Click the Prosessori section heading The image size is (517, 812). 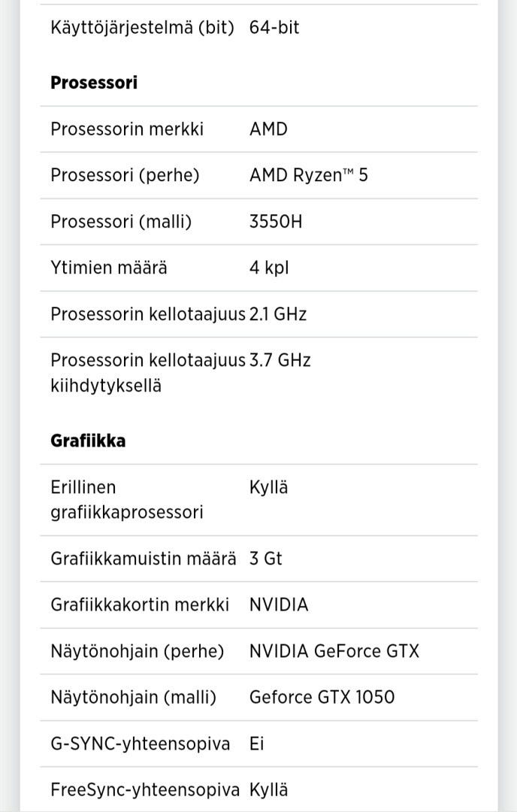click(x=94, y=83)
